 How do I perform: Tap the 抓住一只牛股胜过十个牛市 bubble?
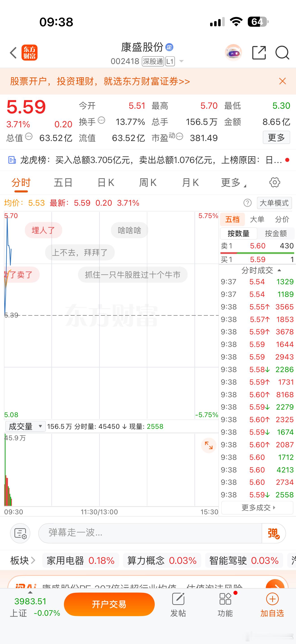pyautogui.click(x=133, y=274)
